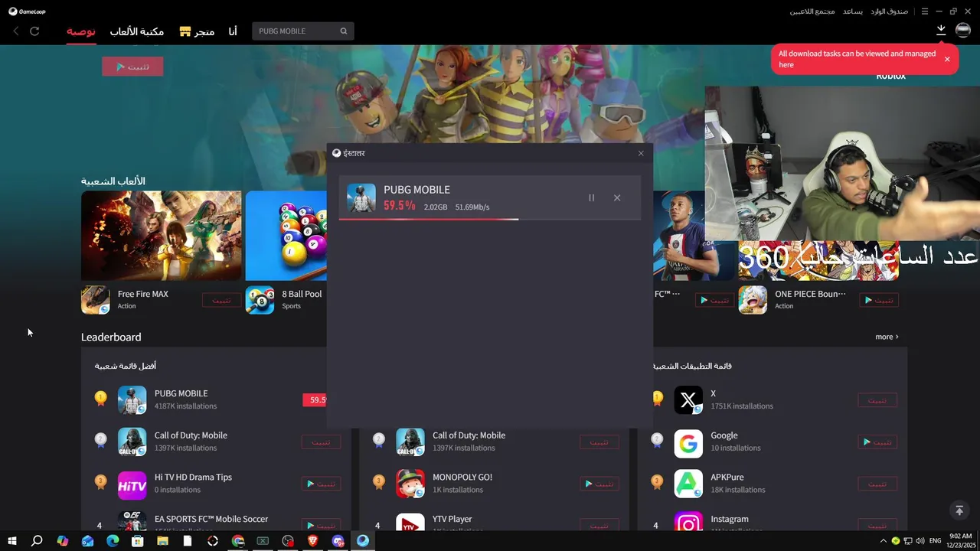Click the APKPure app icon
Screen dimensions: 980x551
688,484
